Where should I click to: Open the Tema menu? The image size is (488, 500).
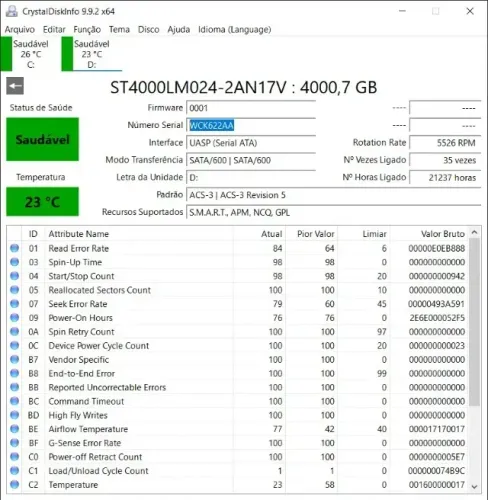click(119, 29)
